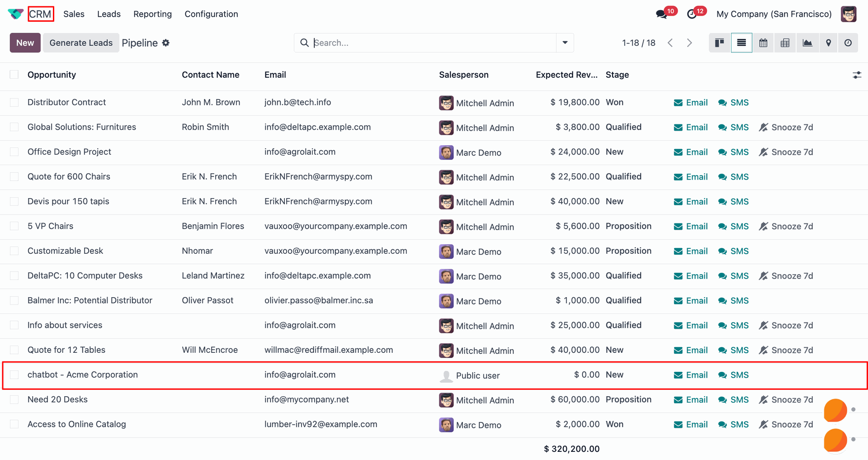Open the Graph view
Image resolution: width=868 pixels, height=460 pixels.
click(x=807, y=43)
